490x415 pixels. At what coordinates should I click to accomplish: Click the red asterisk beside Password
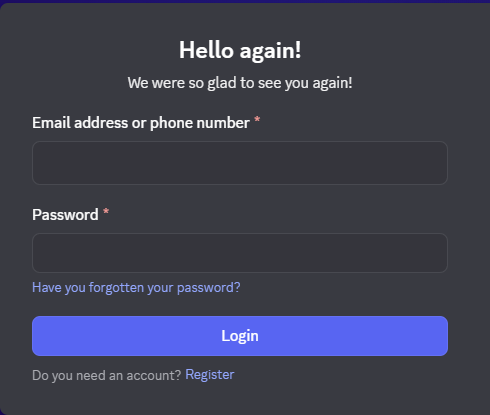coord(106,211)
